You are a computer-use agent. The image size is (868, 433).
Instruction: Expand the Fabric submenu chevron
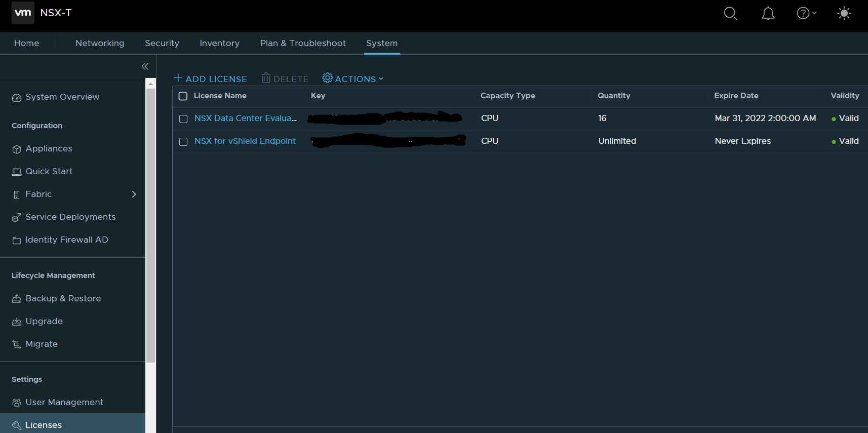[x=134, y=194]
